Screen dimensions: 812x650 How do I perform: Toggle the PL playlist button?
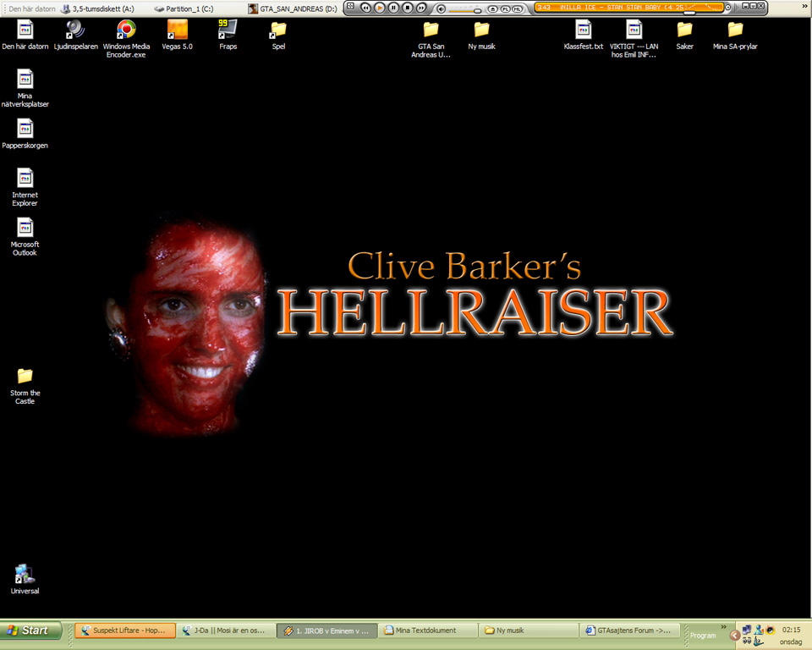[x=506, y=8]
